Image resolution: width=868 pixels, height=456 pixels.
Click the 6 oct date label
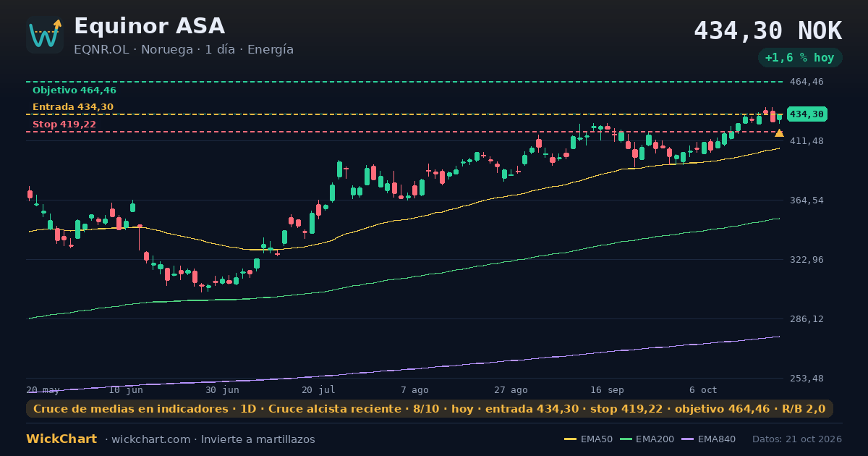(x=703, y=389)
